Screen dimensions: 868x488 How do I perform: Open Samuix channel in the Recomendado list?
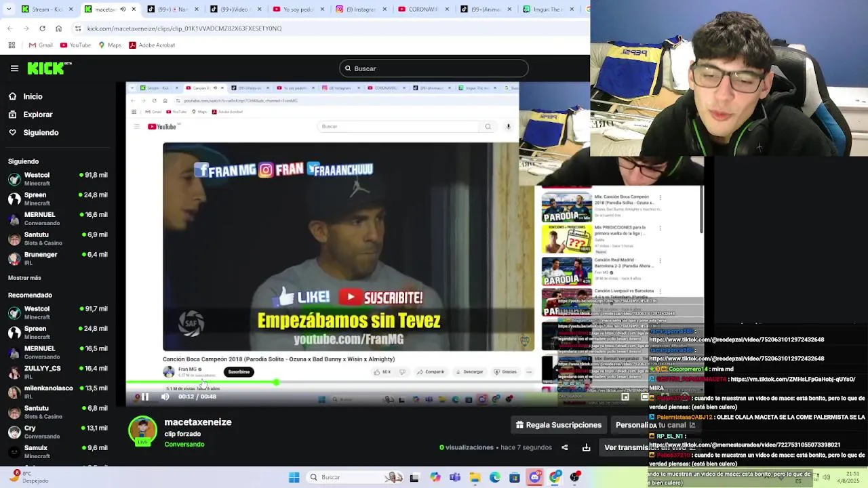[x=58, y=451]
